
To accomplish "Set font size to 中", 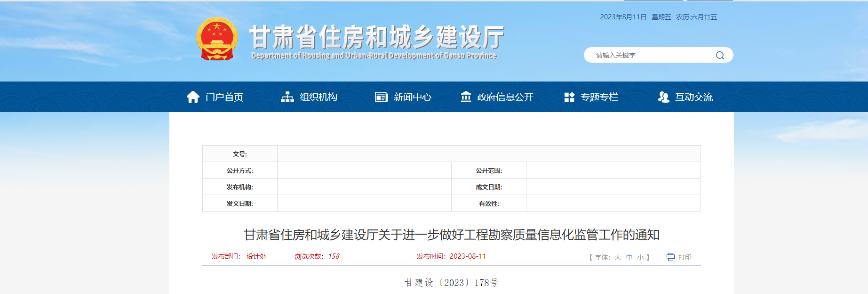I will tap(629, 257).
